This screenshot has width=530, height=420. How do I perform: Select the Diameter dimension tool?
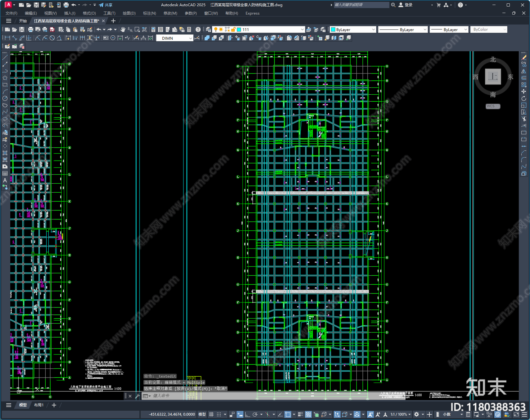[x=52, y=38]
